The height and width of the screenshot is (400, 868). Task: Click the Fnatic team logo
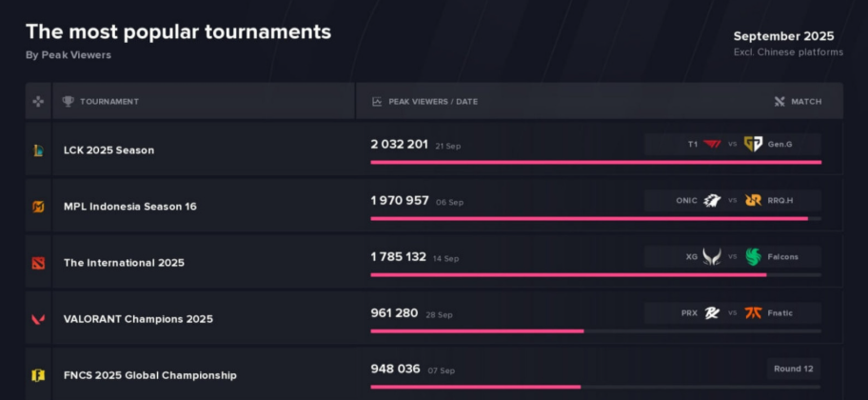click(753, 313)
